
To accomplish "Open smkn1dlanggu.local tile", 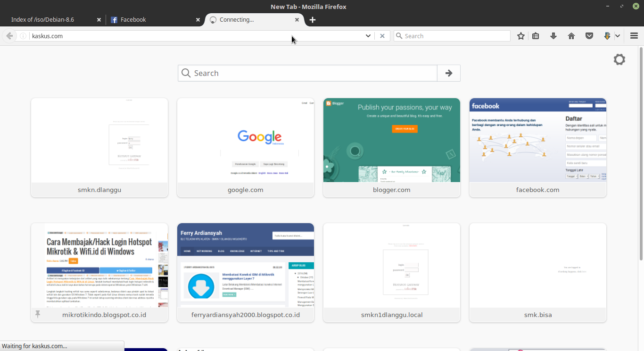I will (x=392, y=273).
